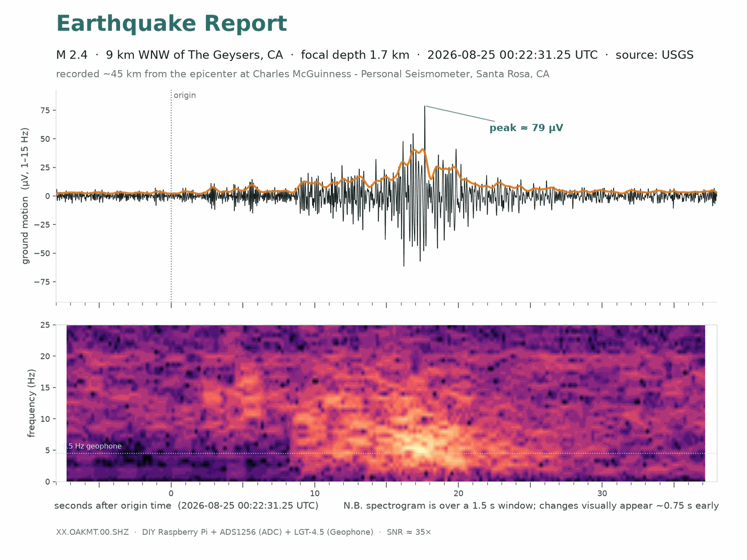The width and height of the screenshot is (747, 560).
Task: Click the 'seconds after origin time' axis label
Action: point(186,506)
